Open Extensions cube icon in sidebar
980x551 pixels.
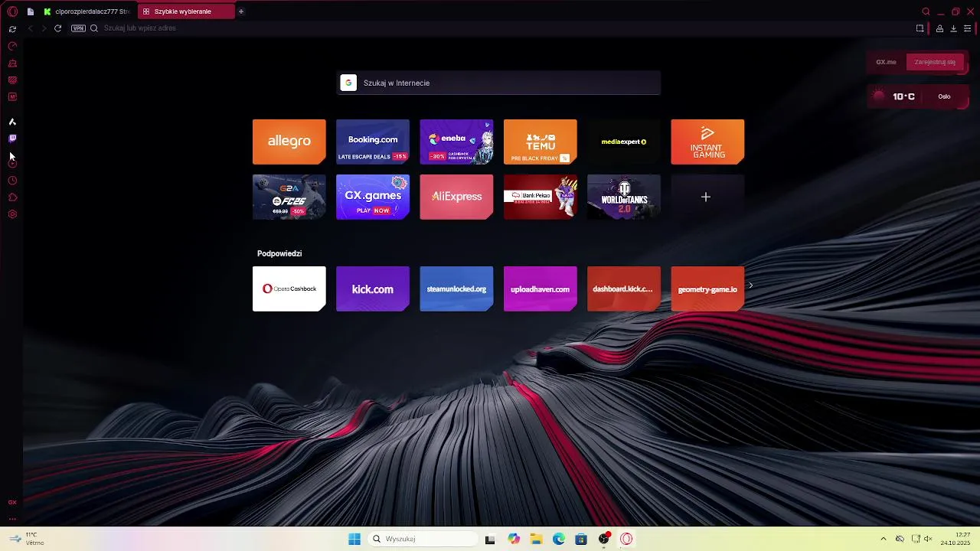click(12, 197)
